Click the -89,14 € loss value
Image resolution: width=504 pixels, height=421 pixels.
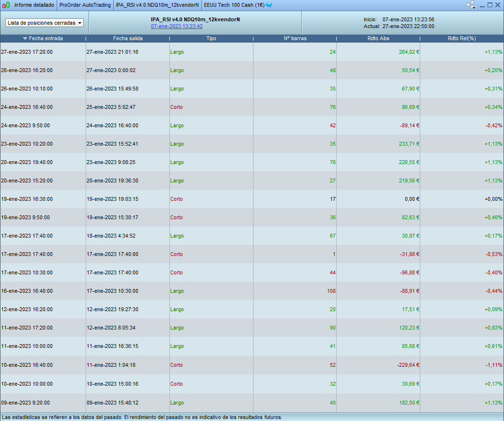coord(410,125)
